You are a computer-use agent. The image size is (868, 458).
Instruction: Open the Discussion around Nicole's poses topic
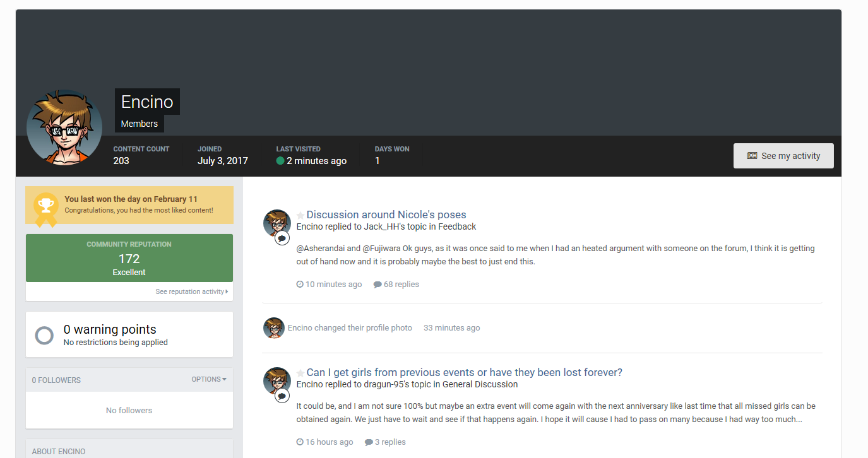[386, 214]
